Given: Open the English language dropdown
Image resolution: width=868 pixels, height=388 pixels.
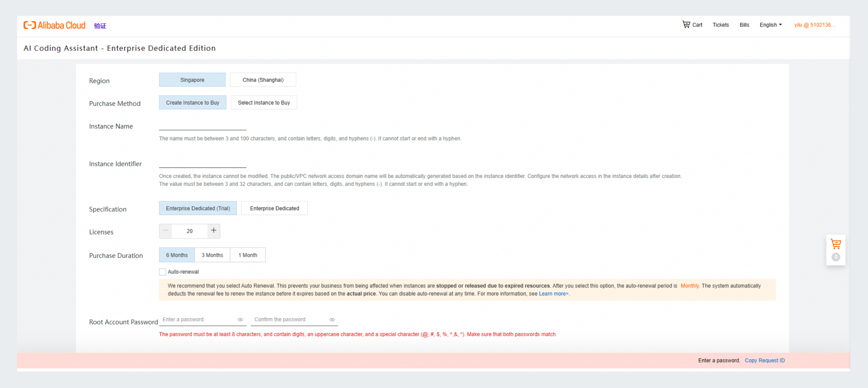Looking at the screenshot, I should (771, 25).
